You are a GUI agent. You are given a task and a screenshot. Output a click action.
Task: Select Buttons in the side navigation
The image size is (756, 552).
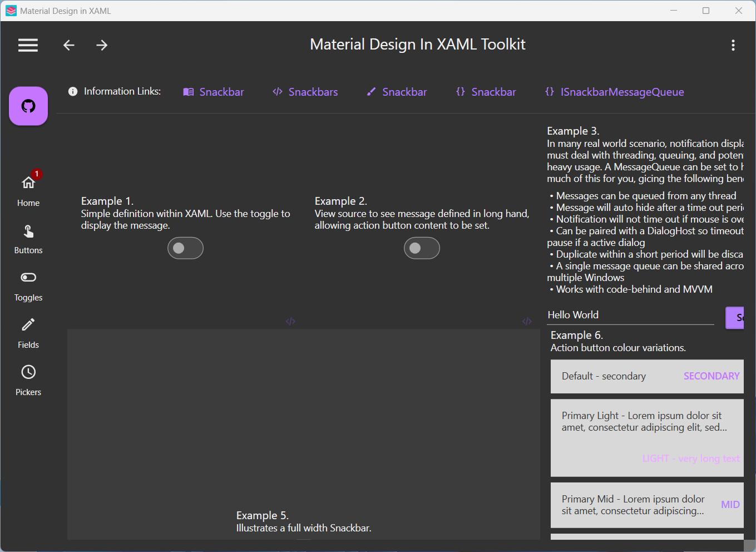click(x=28, y=239)
